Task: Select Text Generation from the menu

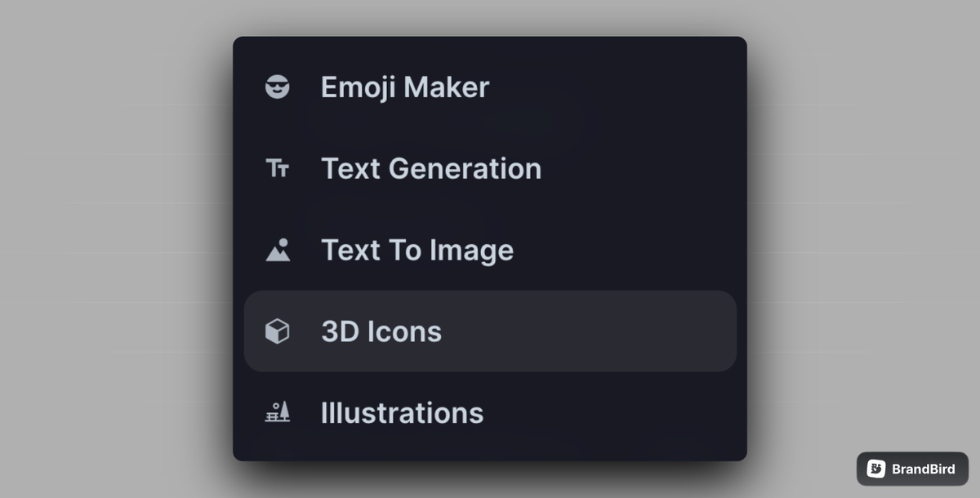Action: point(490,168)
